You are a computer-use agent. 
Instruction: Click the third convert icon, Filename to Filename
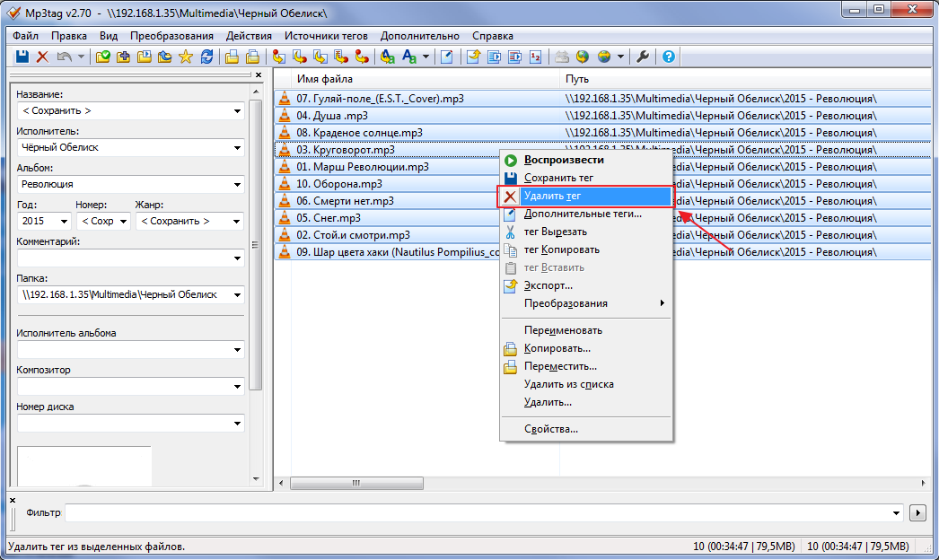[320, 57]
